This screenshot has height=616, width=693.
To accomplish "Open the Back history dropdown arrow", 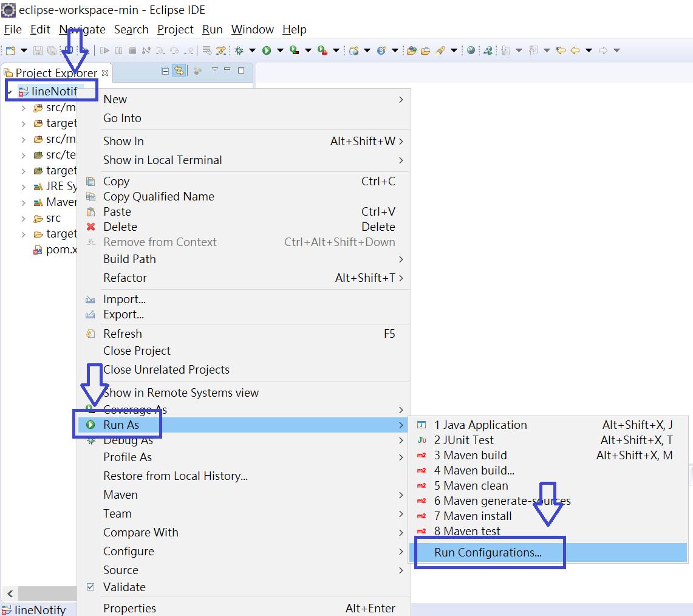I will [x=589, y=50].
